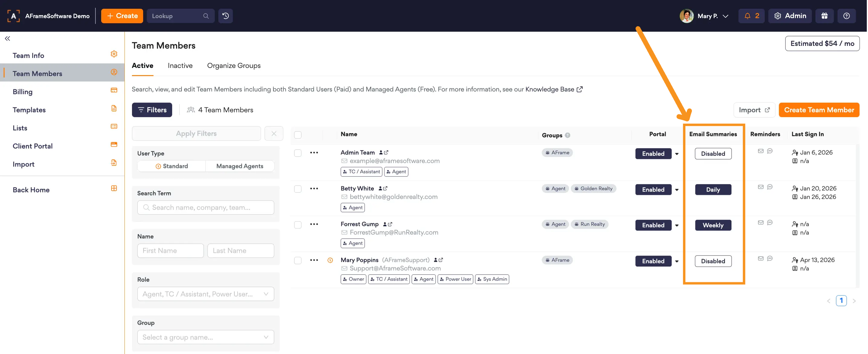Click Forrest Gump's SMS reminder bubble icon
The height and width of the screenshot is (354, 868).
(x=770, y=223)
